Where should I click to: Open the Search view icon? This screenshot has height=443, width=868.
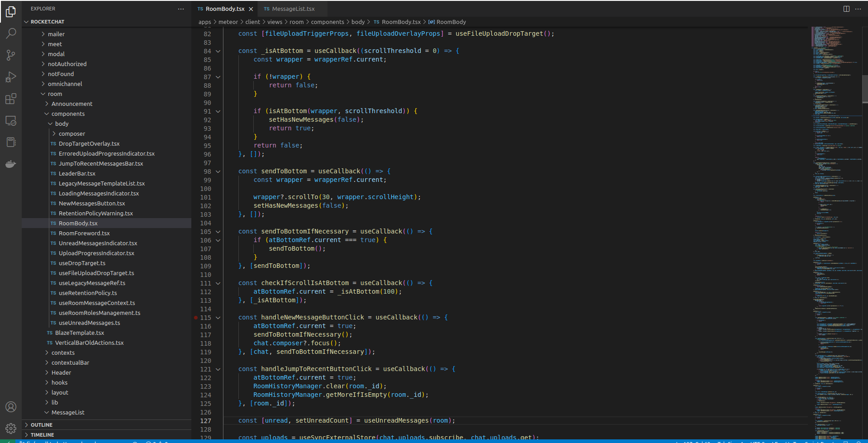click(11, 33)
